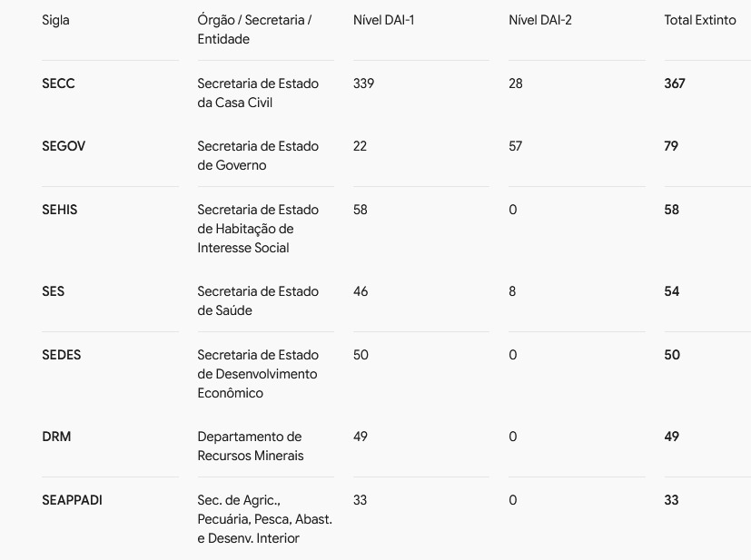The width and height of the screenshot is (751, 560).
Task: Click the SEDES sigla cell
Action: point(62,355)
